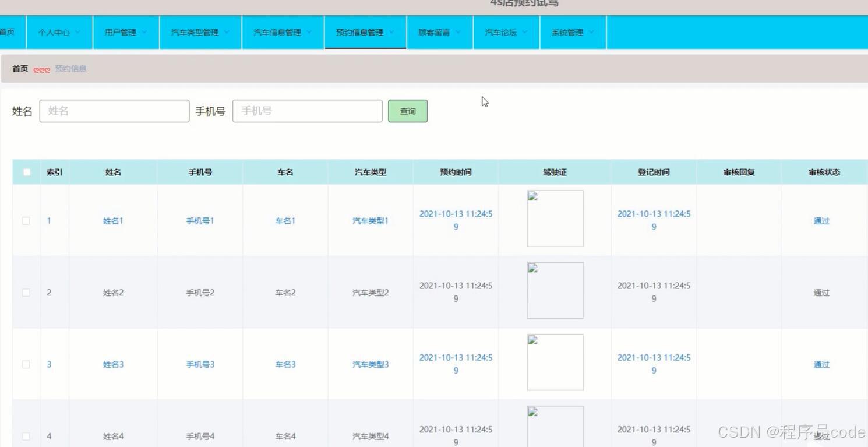Check the checkbox for row 2

pos(26,293)
